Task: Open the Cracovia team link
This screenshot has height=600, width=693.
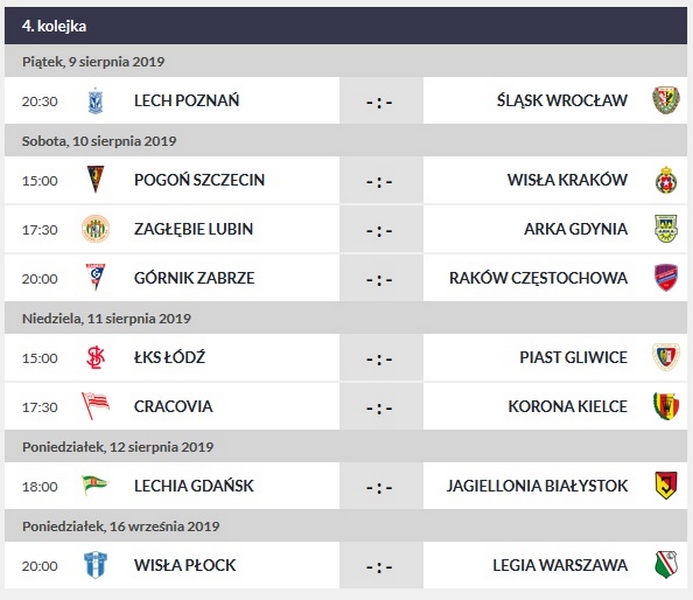Action: point(173,407)
